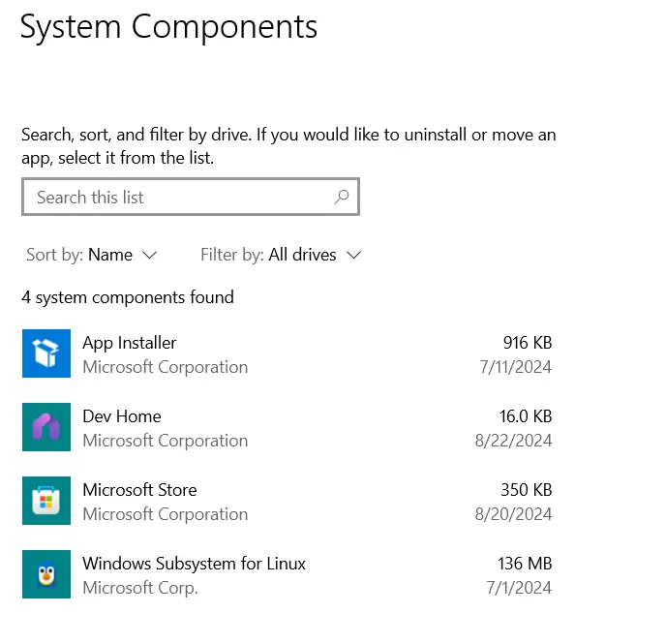Click the 350 KB Microsoft Store size
666x644 pixels.
click(x=527, y=490)
